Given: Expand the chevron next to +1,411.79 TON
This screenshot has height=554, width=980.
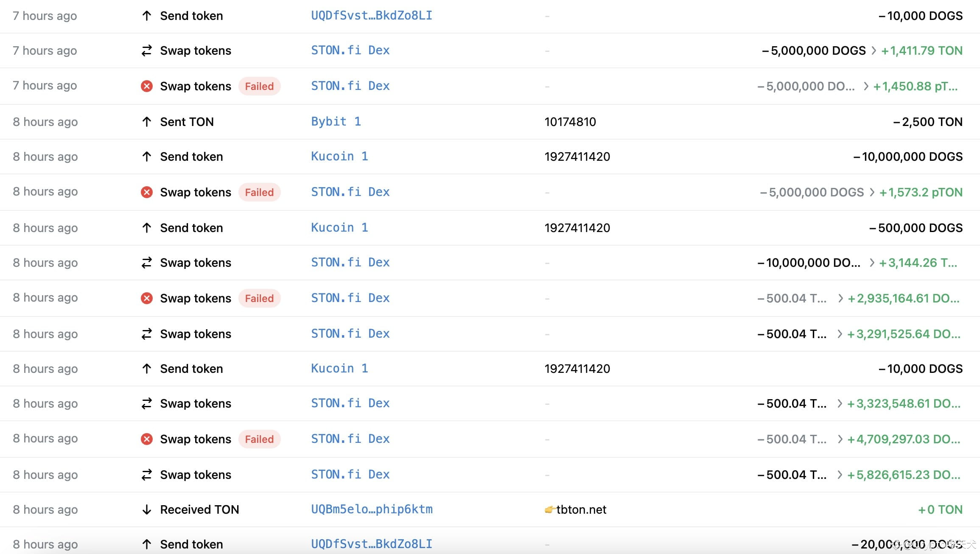Looking at the screenshot, I should click(x=874, y=50).
